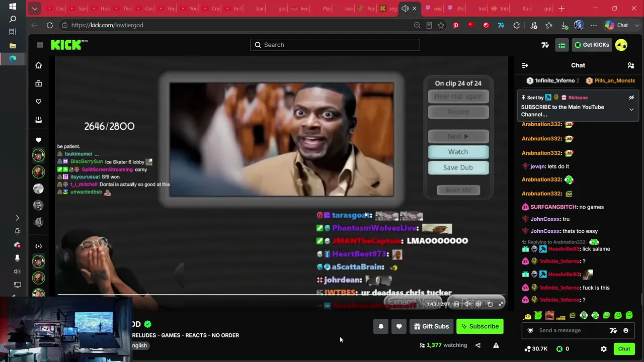This screenshot has width=644, height=362.
Task: Send message with green Chat button
Action: (624, 349)
